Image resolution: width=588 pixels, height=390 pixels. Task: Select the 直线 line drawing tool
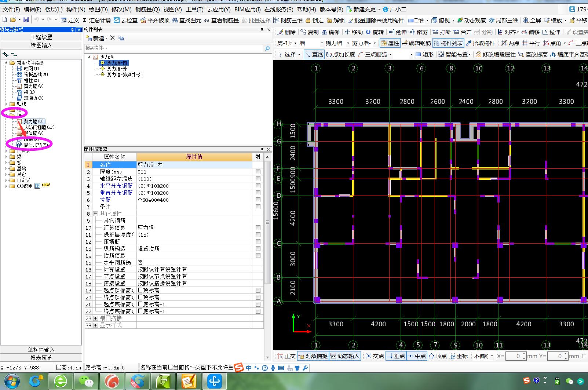[x=314, y=54]
